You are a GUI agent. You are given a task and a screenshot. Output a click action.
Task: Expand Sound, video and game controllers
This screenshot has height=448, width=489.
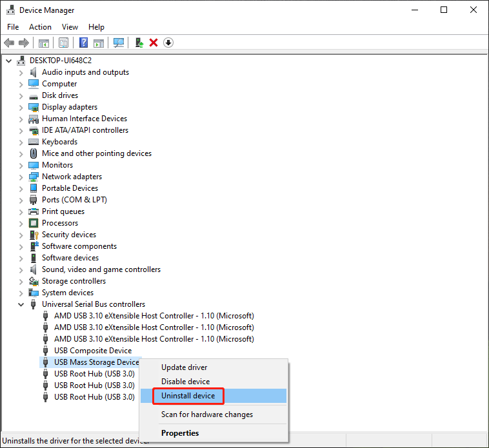point(21,270)
